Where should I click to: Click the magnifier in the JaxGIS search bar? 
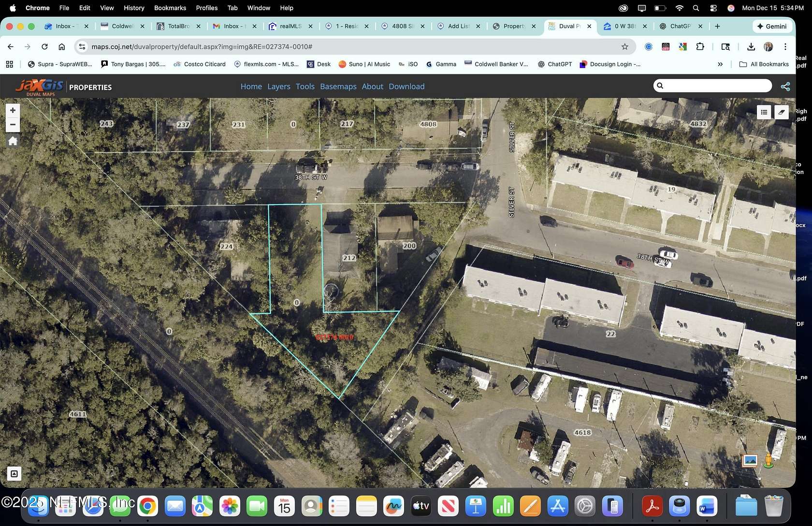point(660,86)
